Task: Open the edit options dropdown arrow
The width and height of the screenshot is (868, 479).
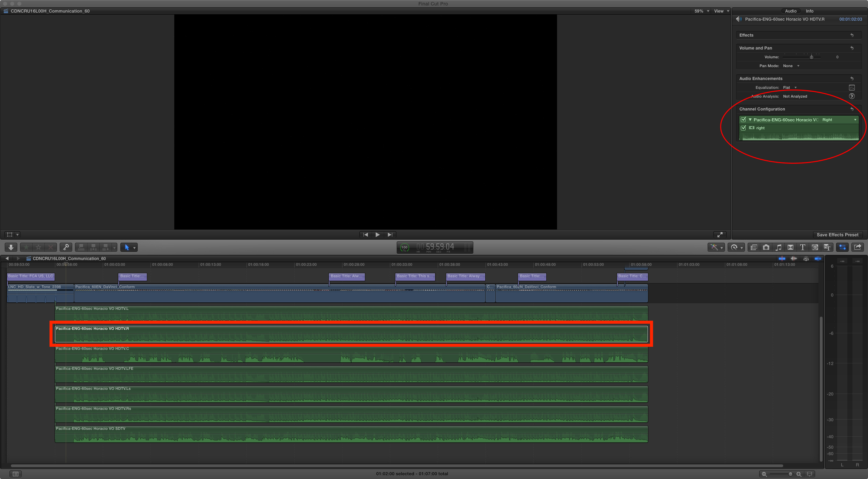Action: (114, 248)
